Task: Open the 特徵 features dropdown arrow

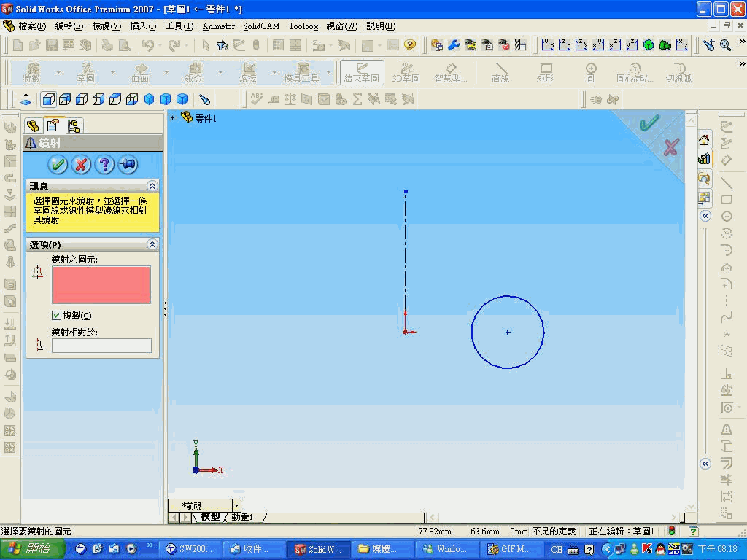Action: [x=58, y=72]
